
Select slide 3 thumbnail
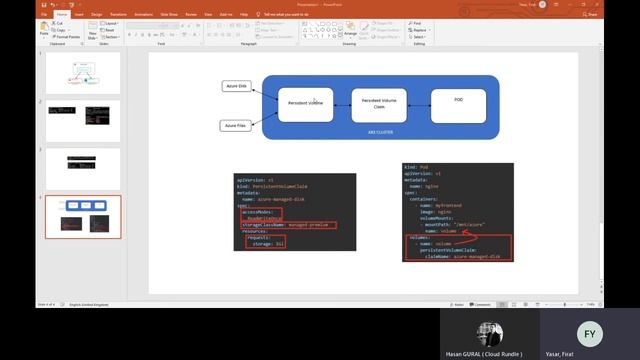[83, 169]
